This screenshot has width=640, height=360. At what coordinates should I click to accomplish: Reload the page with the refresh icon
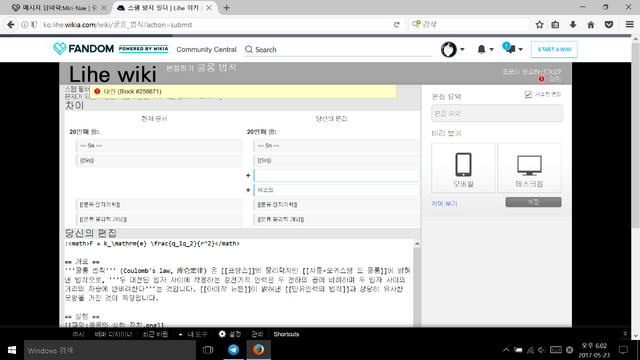396,25
